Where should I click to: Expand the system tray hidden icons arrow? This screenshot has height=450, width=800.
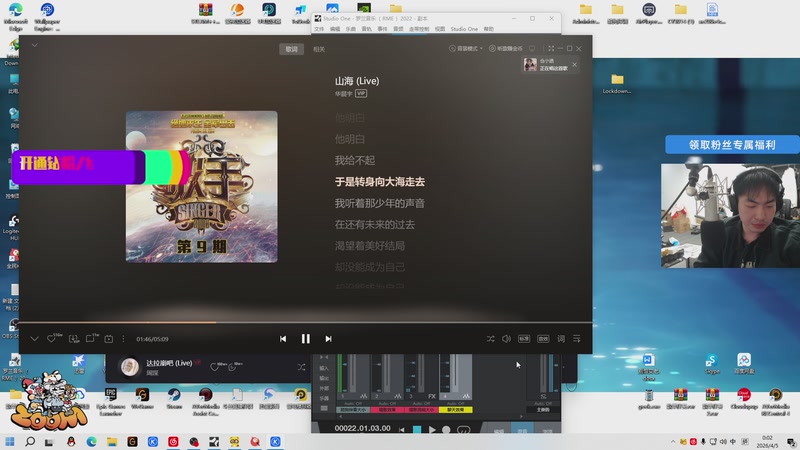pyautogui.click(x=672, y=442)
